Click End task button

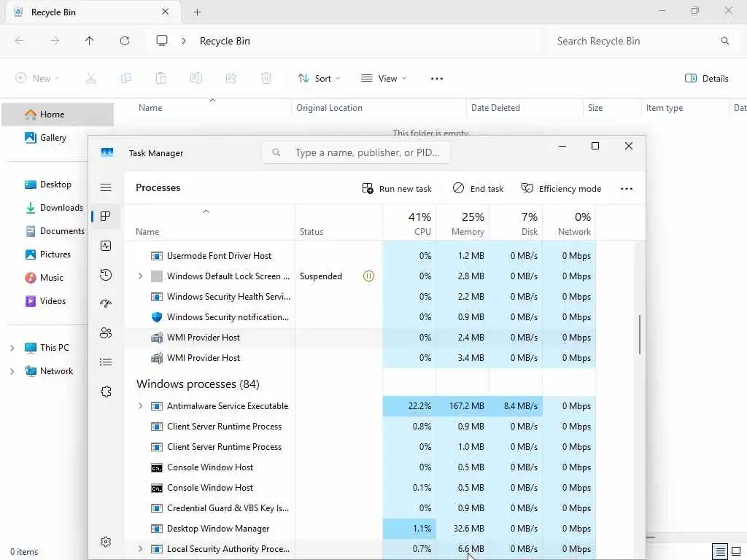[x=478, y=189]
